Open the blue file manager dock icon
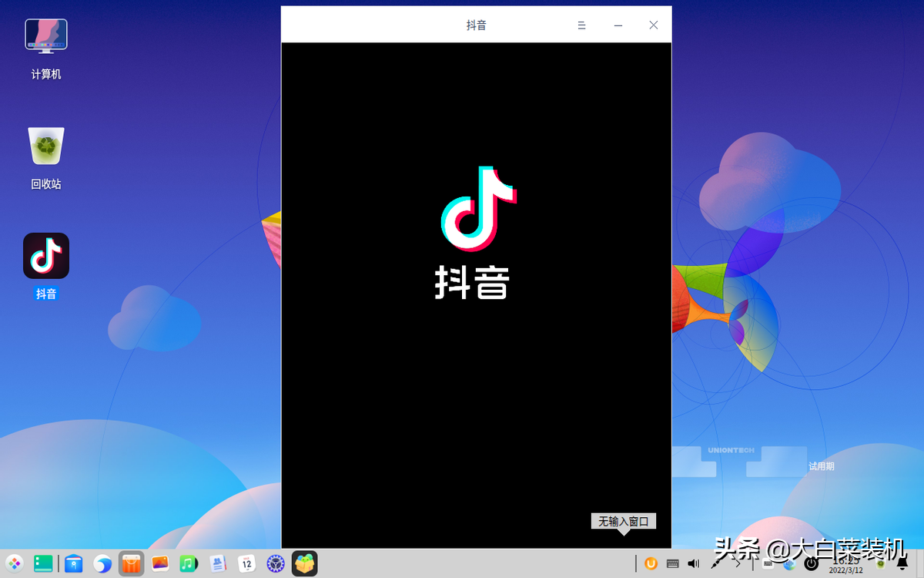924x578 pixels. click(x=73, y=563)
